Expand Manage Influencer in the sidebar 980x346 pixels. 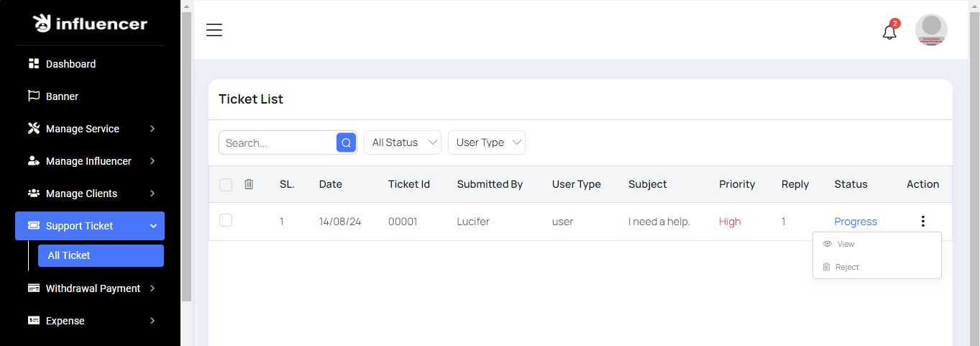tap(90, 161)
